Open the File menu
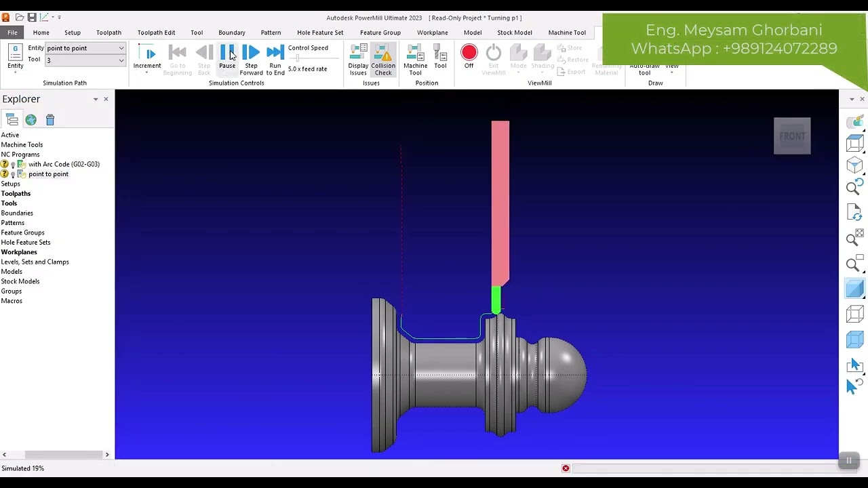 (12, 33)
